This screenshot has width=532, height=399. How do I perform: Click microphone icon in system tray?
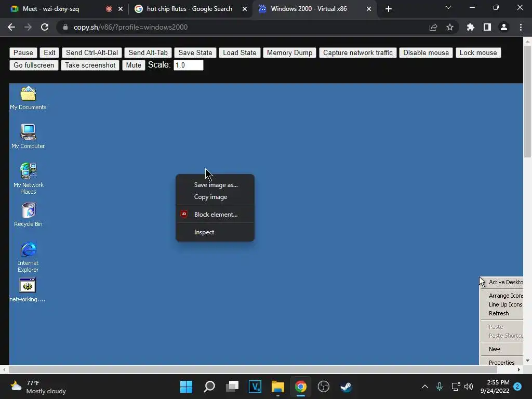click(440, 387)
